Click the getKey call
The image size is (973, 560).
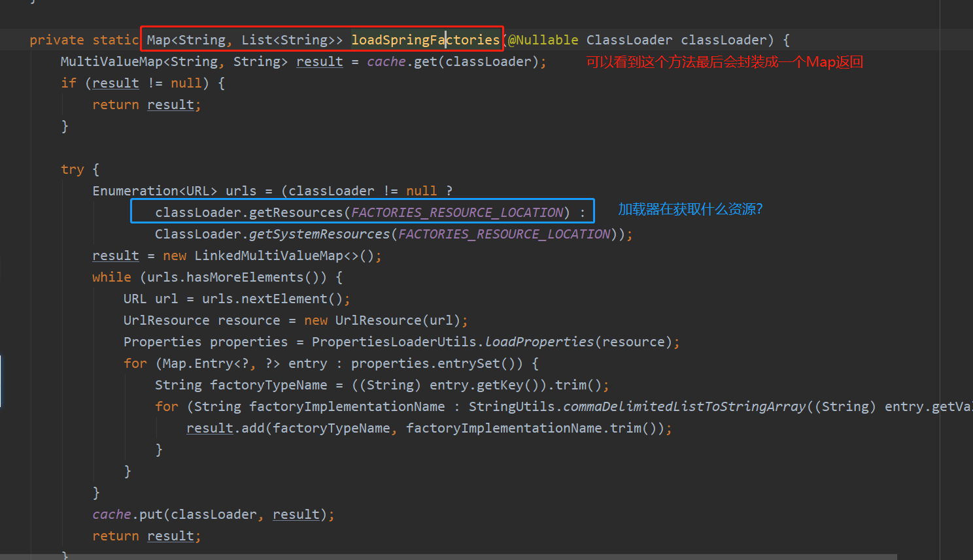tap(500, 385)
